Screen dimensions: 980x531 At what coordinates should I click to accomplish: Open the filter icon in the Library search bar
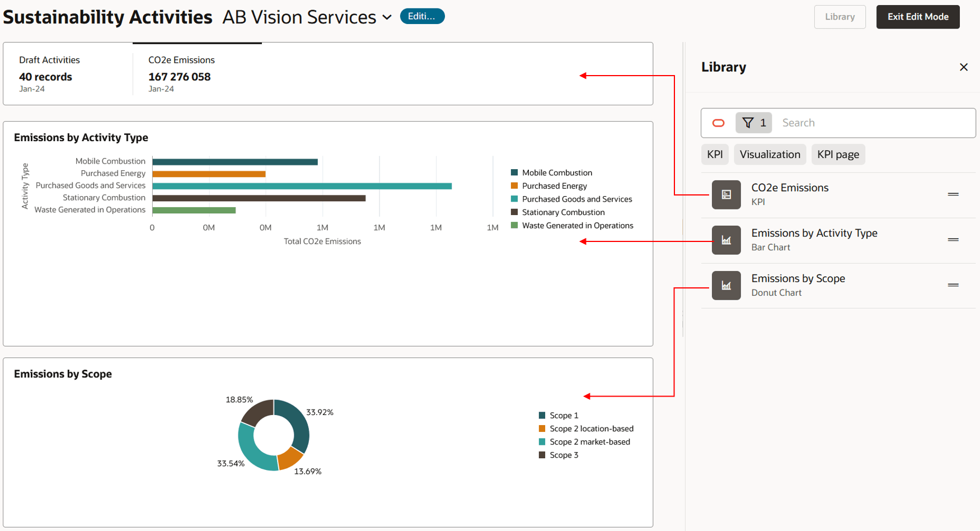tap(753, 123)
